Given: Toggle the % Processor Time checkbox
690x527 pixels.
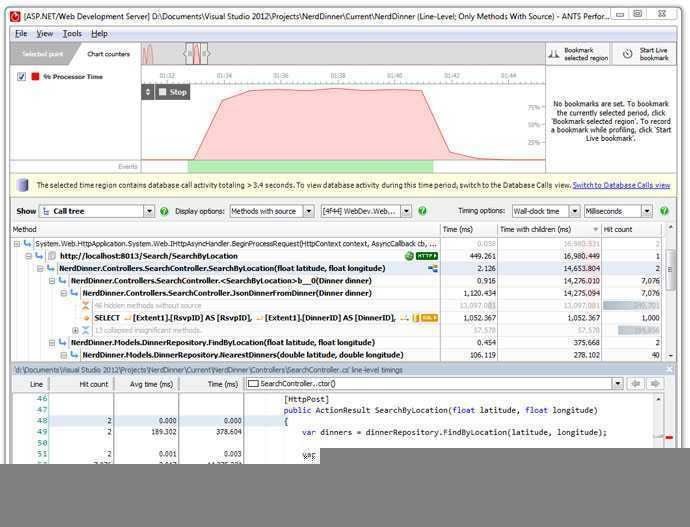Looking at the screenshot, I should tap(21, 77).
